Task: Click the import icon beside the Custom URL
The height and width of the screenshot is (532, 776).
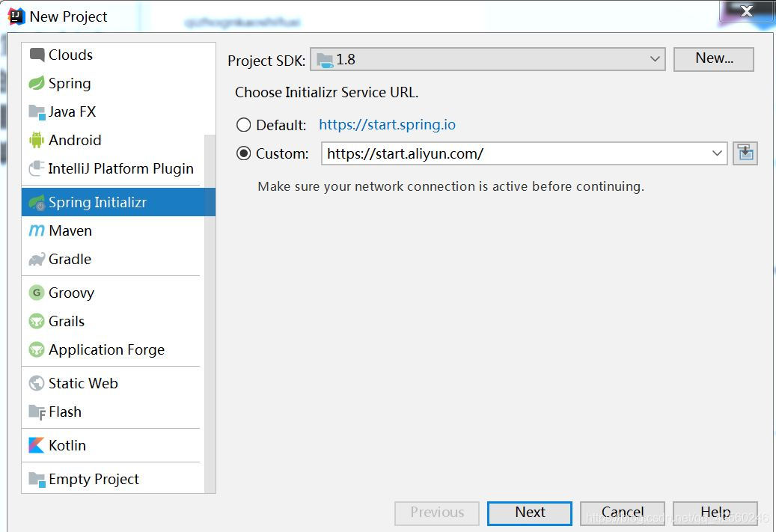Action: click(745, 153)
